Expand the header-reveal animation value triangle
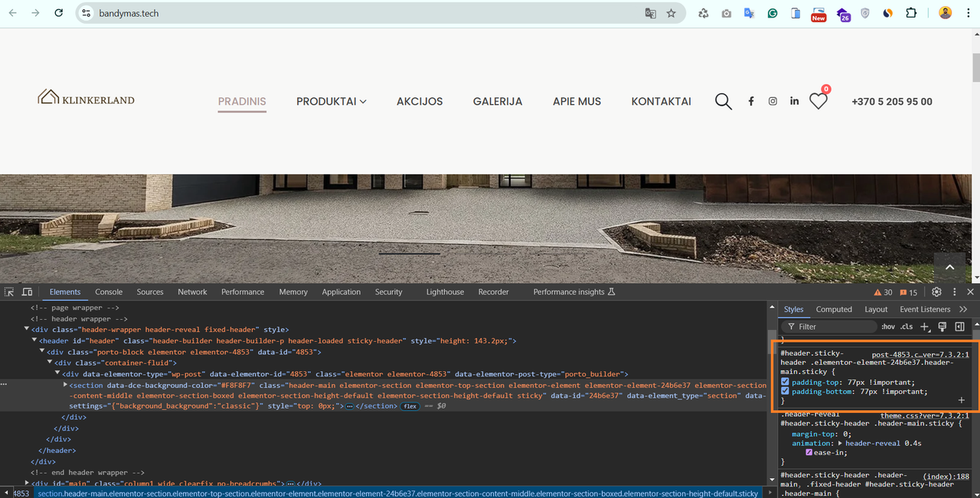 [840, 443]
